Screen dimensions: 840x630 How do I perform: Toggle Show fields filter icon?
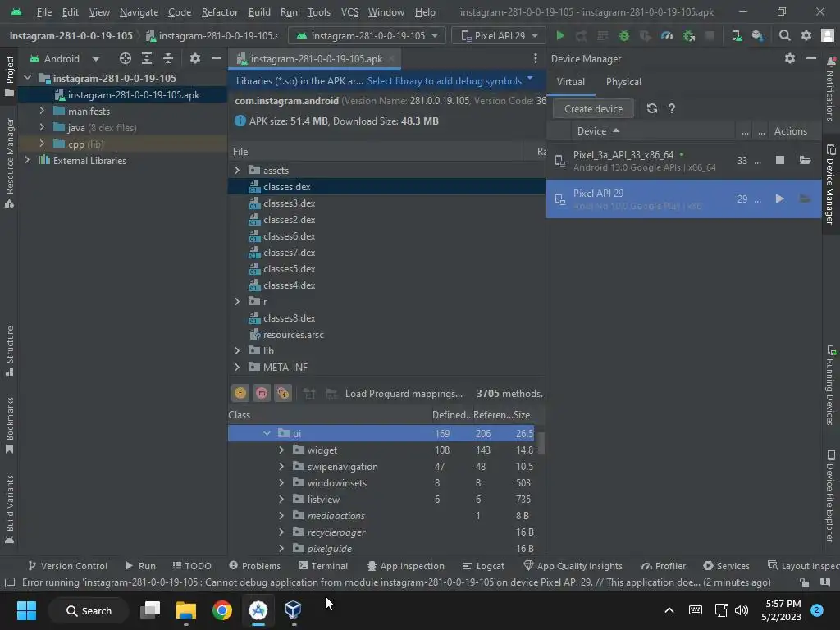pos(240,393)
